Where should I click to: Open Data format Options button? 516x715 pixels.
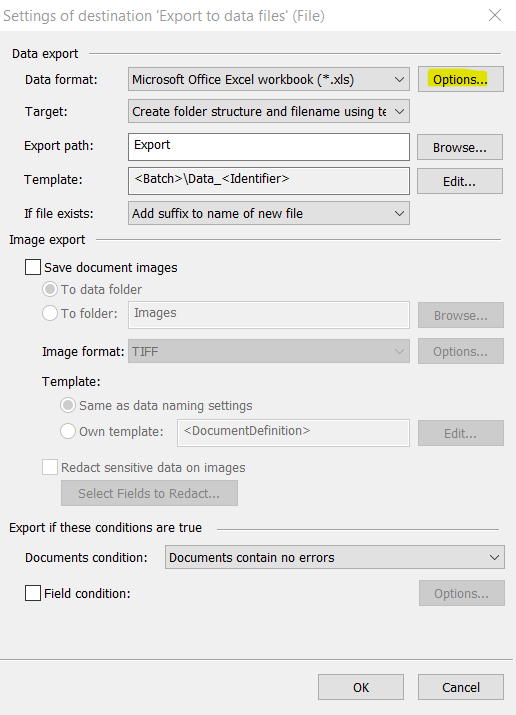[x=461, y=79]
